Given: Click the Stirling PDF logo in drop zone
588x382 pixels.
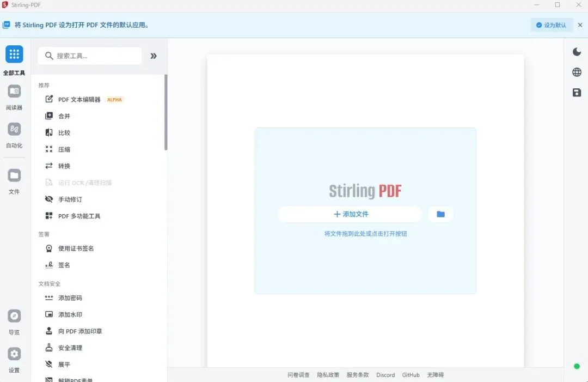Looking at the screenshot, I should tap(365, 191).
